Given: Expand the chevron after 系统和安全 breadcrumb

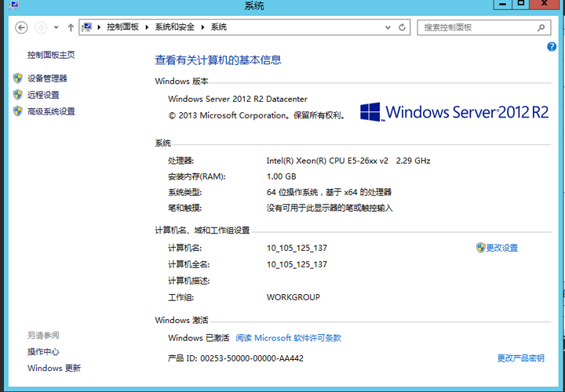Looking at the screenshot, I should (203, 27).
